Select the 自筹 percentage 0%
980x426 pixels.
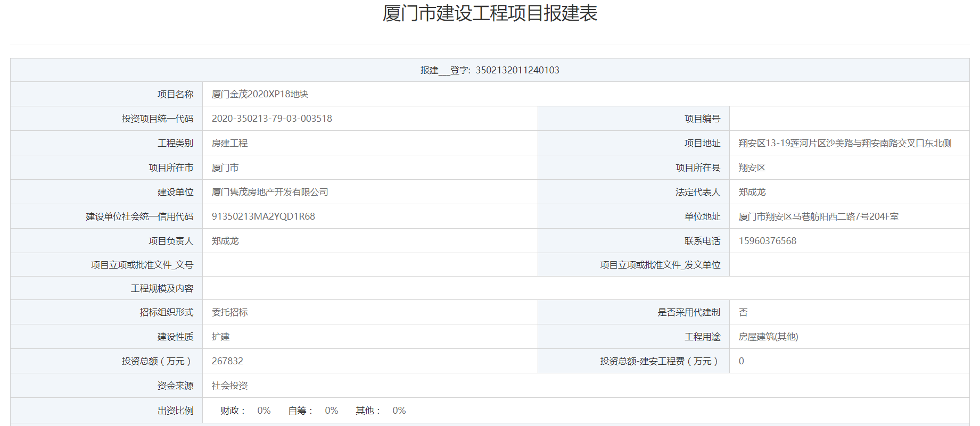332,411
